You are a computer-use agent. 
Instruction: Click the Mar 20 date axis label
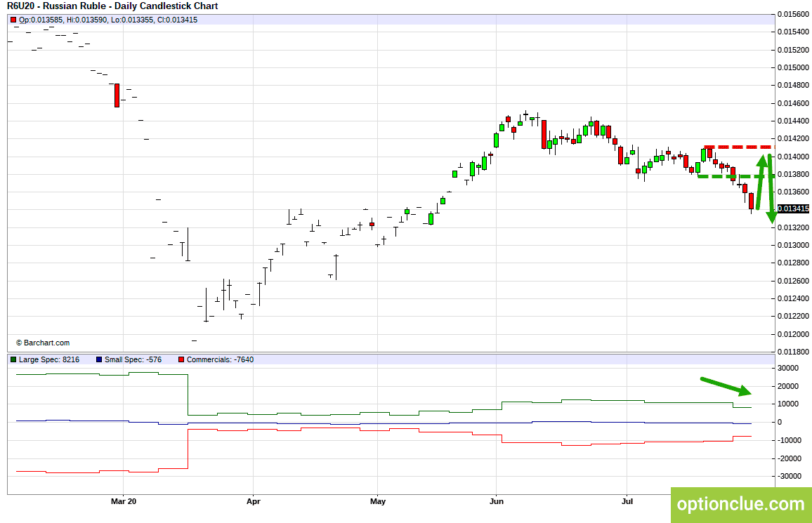tap(124, 501)
